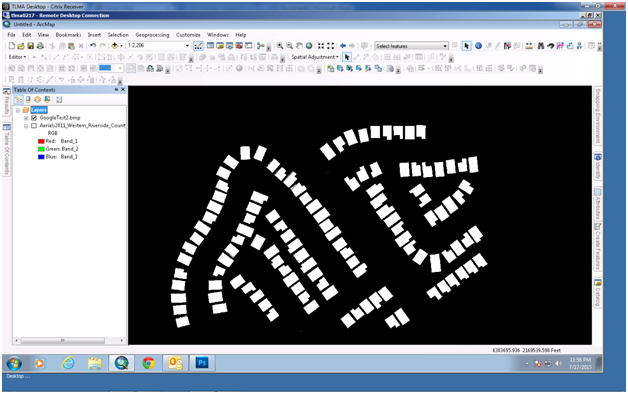Viewport: 628px width, 394px height.
Task: Open the Editor Toolbar icon
Action: [x=198, y=46]
